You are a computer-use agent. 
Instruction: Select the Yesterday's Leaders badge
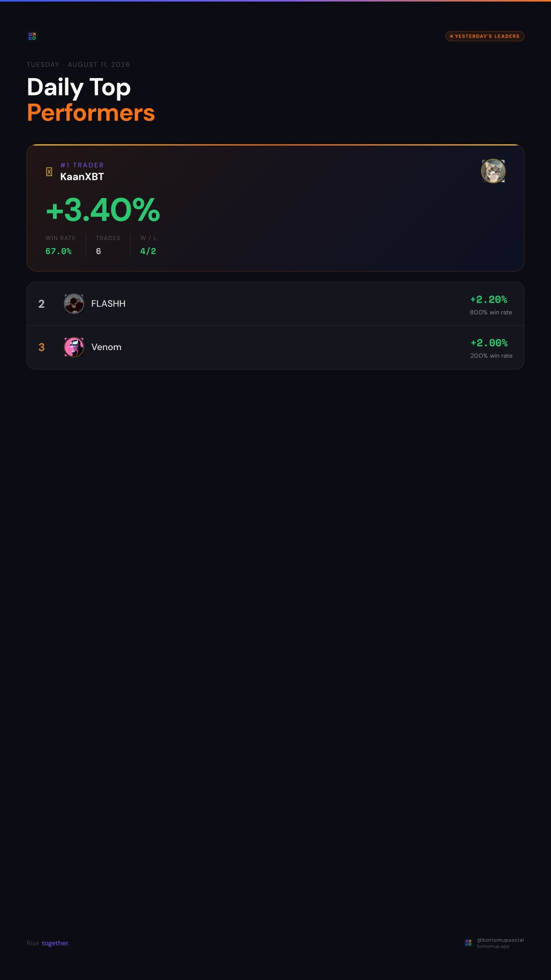(485, 36)
